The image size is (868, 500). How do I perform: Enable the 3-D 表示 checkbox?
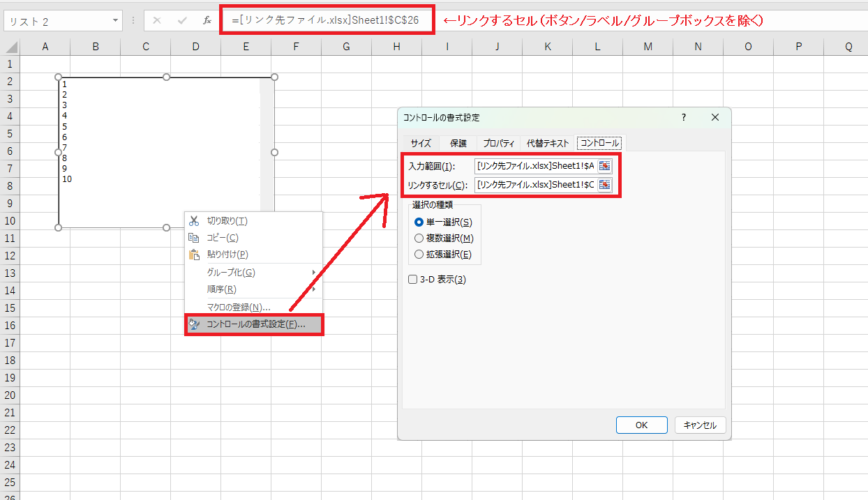(x=413, y=279)
